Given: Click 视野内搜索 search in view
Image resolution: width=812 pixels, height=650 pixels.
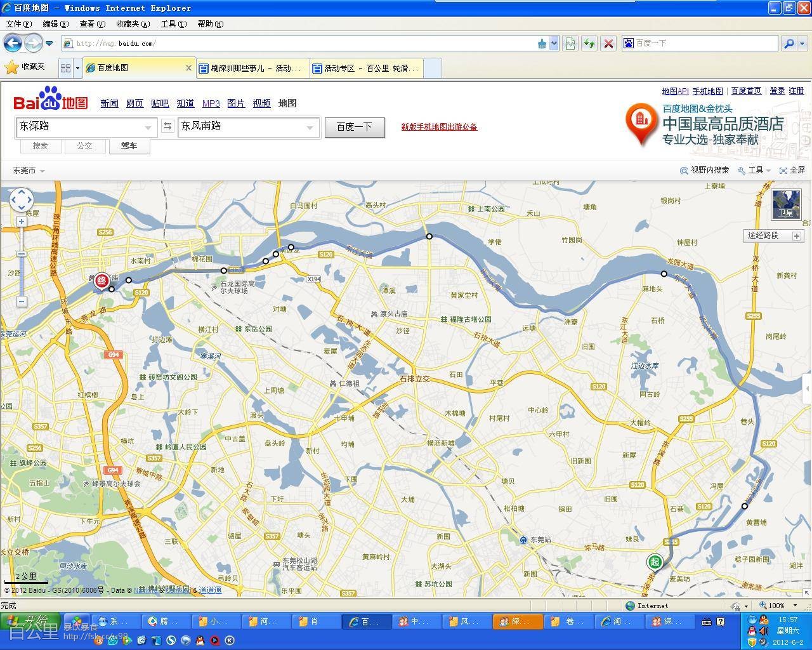Looking at the screenshot, I should (704, 170).
